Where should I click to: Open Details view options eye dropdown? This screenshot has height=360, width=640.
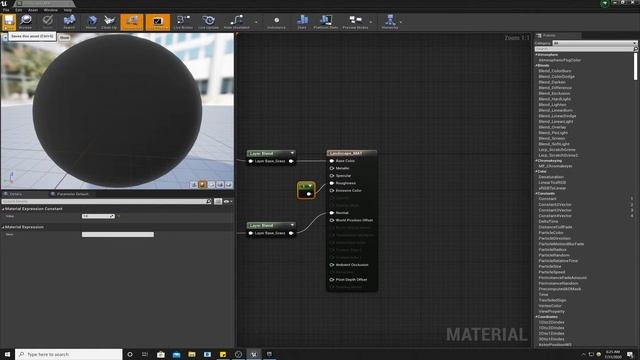click(228, 201)
